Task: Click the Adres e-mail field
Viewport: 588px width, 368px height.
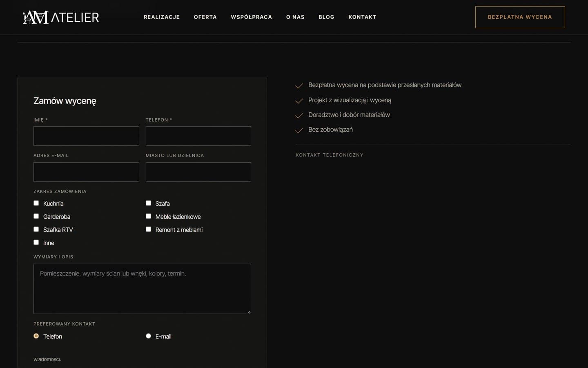Action: pyautogui.click(x=86, y=172)
